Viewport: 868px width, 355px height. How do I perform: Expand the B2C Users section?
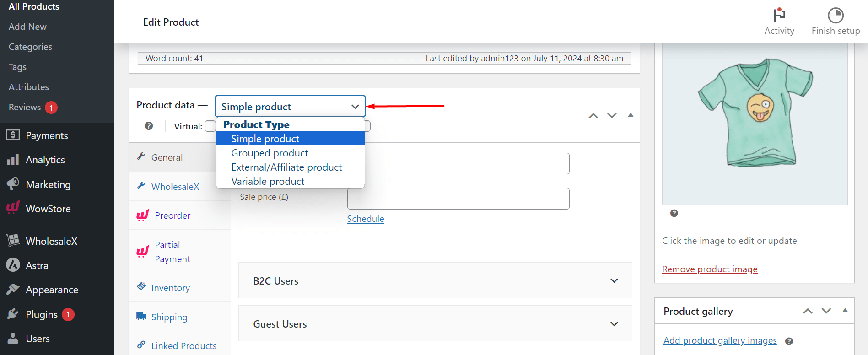pyautogui.click(x=614, y=281)
